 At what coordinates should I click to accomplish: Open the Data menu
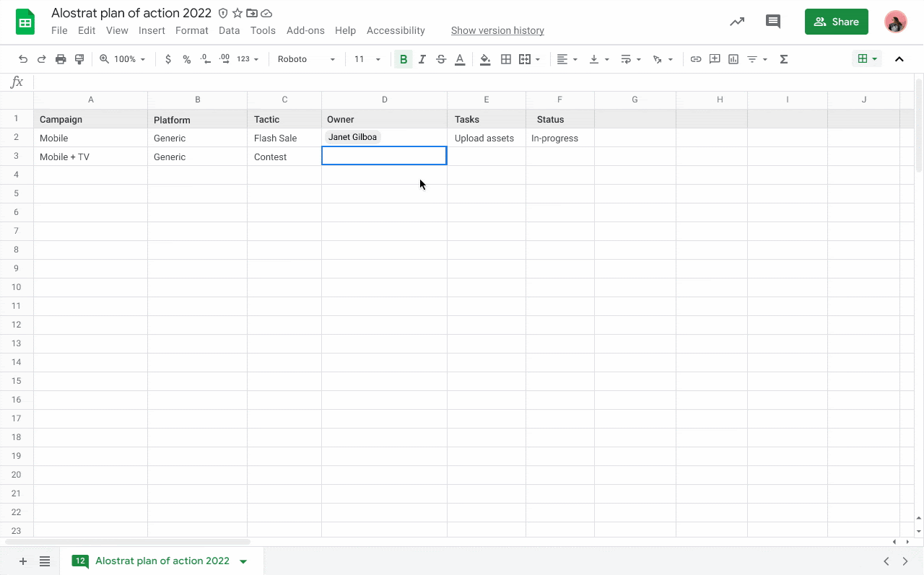229,30
